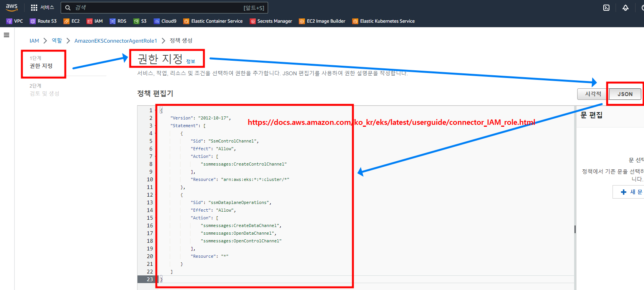This screenshot has width=644, height=290.
Task: Click "ssmmessages:OpenControlChannel" text
Action: click(241, 241)
